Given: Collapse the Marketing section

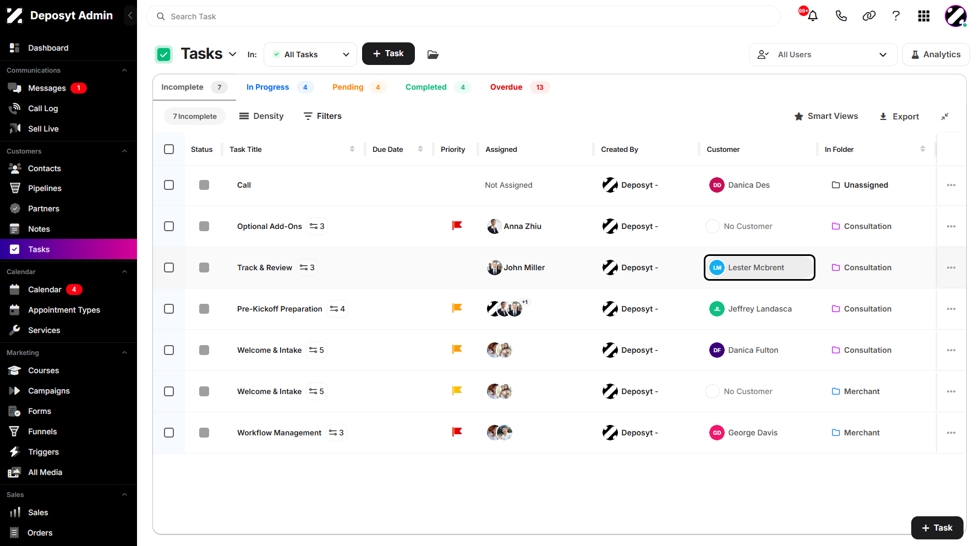Looking at the screenshot, I should pyautogui.click(x=124, y=353).
